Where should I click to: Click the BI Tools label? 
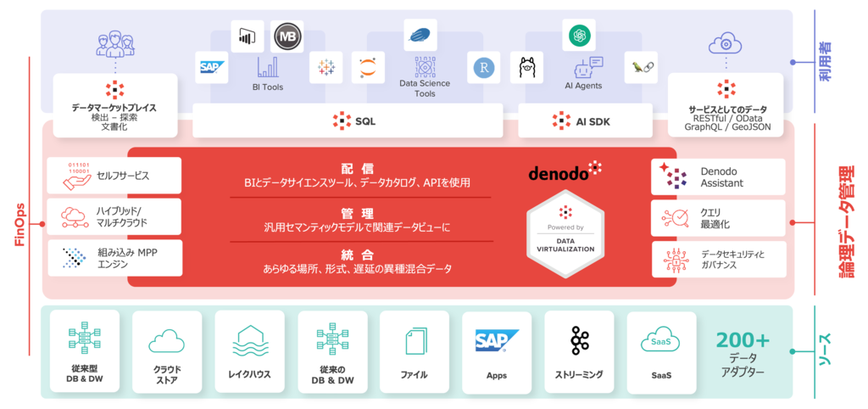tap(268, 87)
